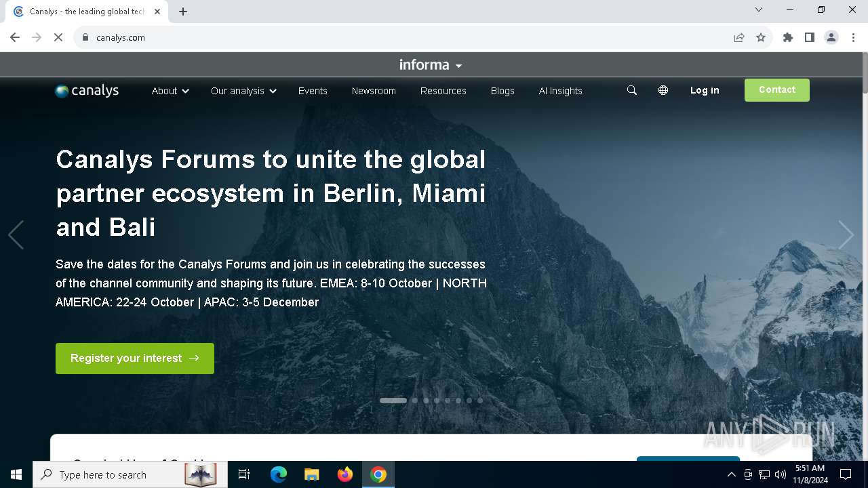
Task: Click the Log in link
Action: tap(705, 90)
